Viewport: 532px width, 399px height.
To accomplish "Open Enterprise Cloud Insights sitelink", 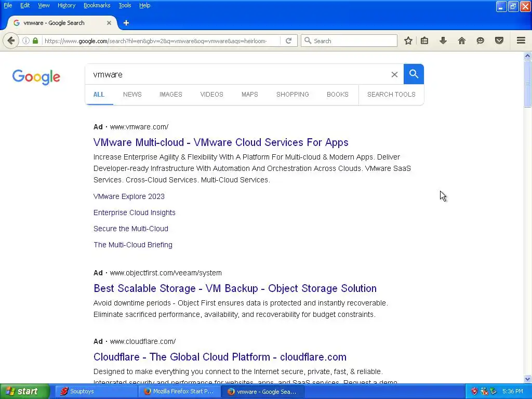I will pyautogui.click(x=135, y=212).
